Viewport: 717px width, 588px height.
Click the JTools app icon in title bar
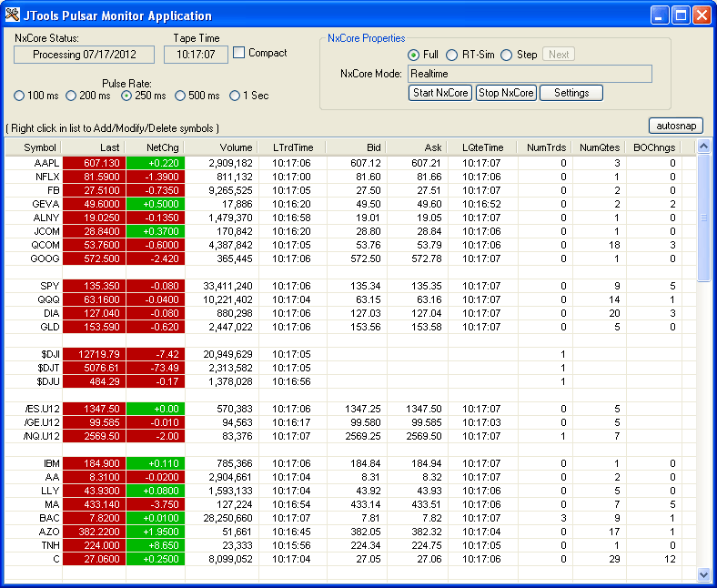pyautogui.click(x=13, y=15)
